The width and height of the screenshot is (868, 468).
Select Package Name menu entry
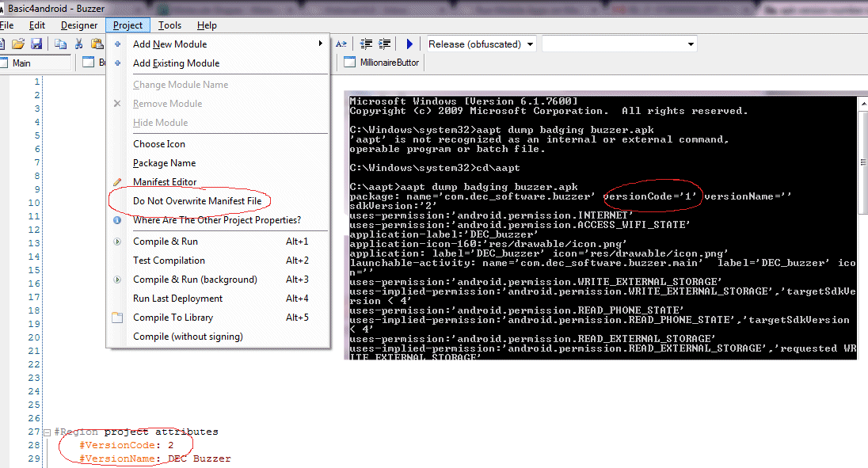pos(218,163)
